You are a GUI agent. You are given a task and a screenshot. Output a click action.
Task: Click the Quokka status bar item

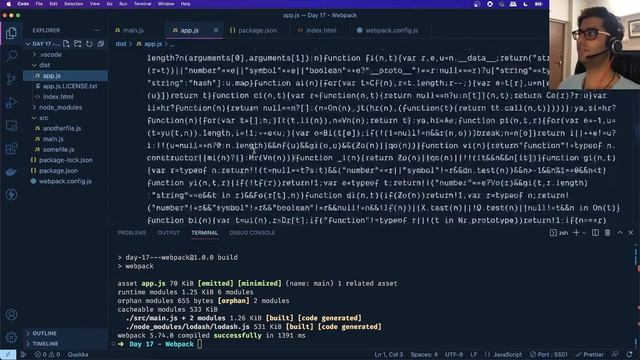[x=78, y=355]
